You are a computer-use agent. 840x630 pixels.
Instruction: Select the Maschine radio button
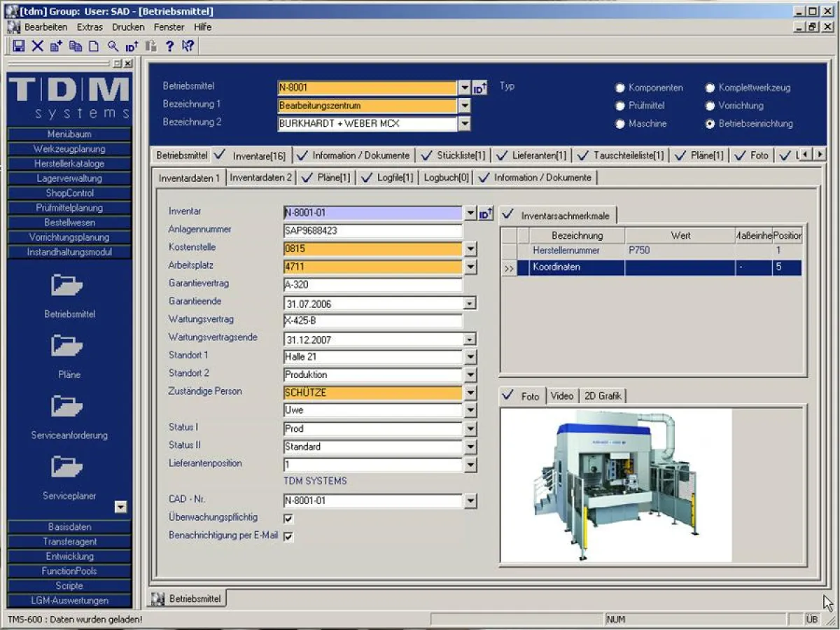click(619, 123)
